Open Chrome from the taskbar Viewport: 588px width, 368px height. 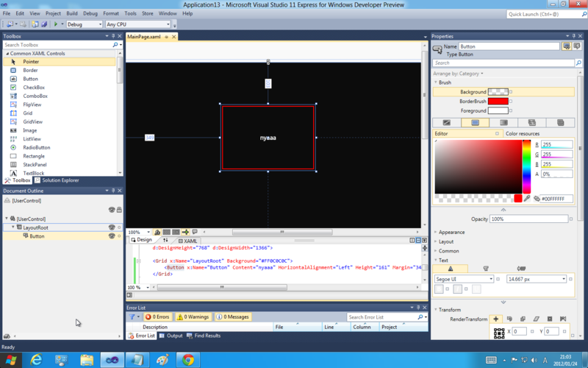(x=188, y=360)
